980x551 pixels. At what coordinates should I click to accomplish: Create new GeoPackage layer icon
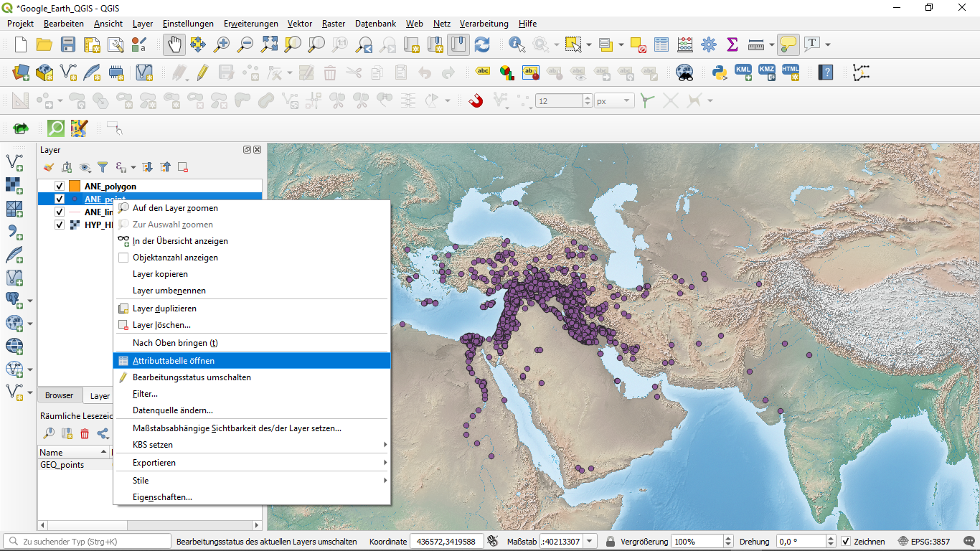44,72
